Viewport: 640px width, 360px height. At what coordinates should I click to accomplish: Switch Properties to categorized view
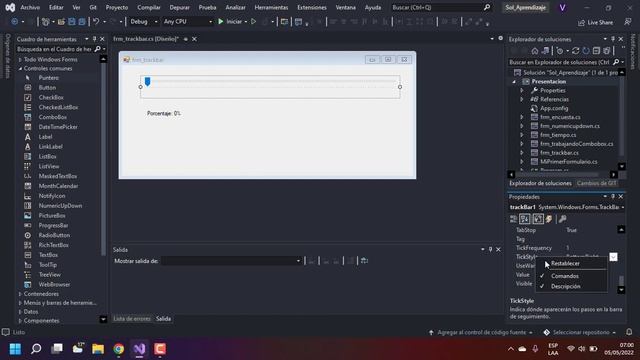[513, 219]
